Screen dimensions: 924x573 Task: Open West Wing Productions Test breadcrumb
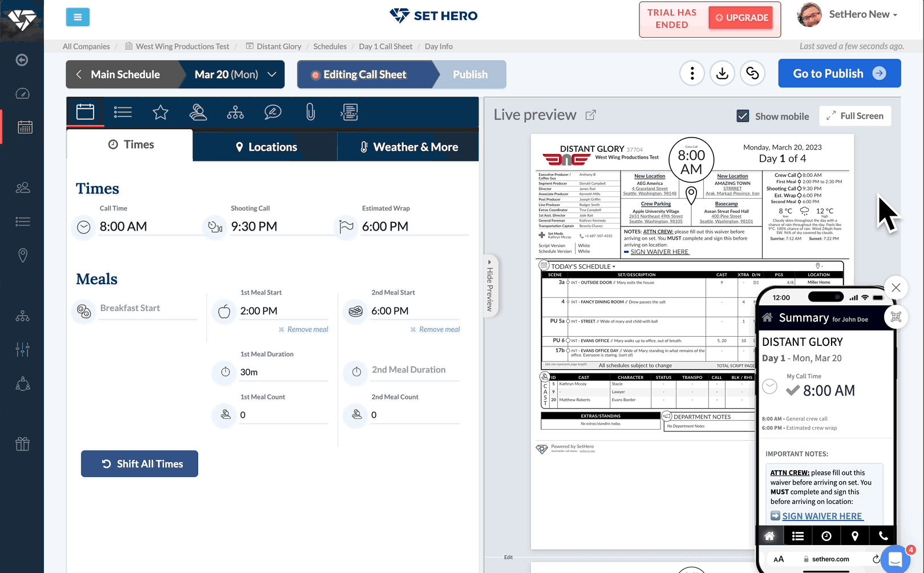point(183,46)
